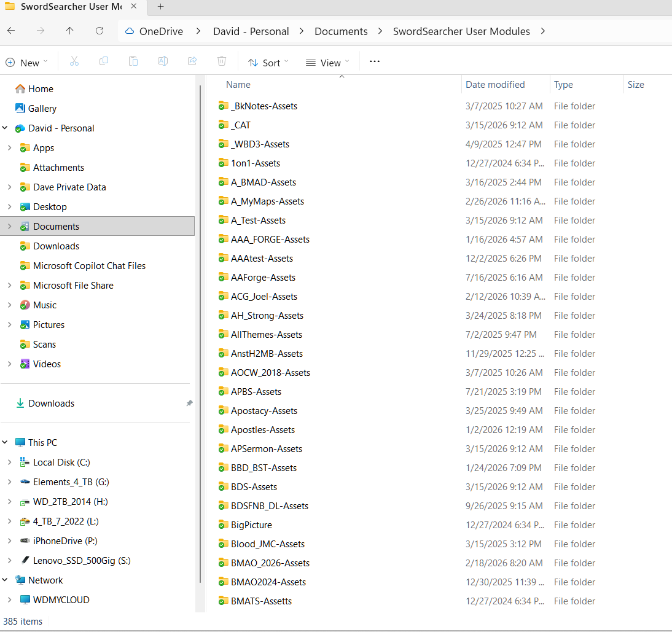Go up one folder level
This screenshot has width=672, height=632.
pos(70,31)
